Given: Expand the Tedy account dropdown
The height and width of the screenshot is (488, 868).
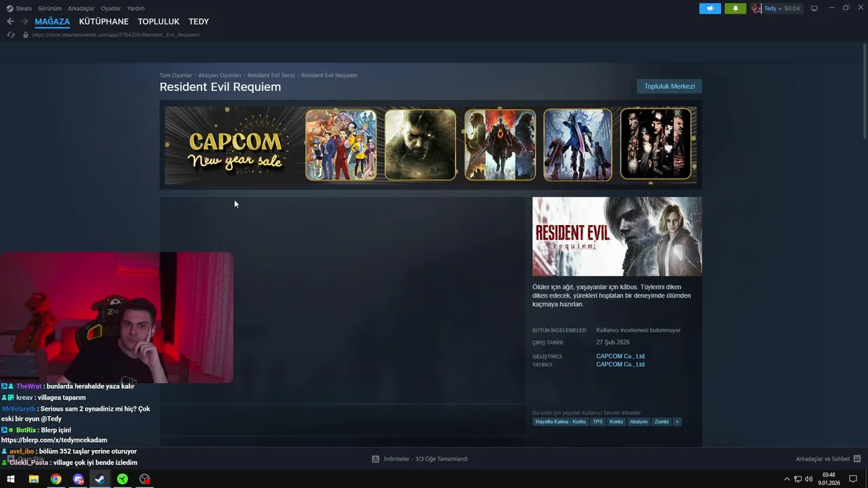Looking at the screenshot, I should (x=773, y=8).
